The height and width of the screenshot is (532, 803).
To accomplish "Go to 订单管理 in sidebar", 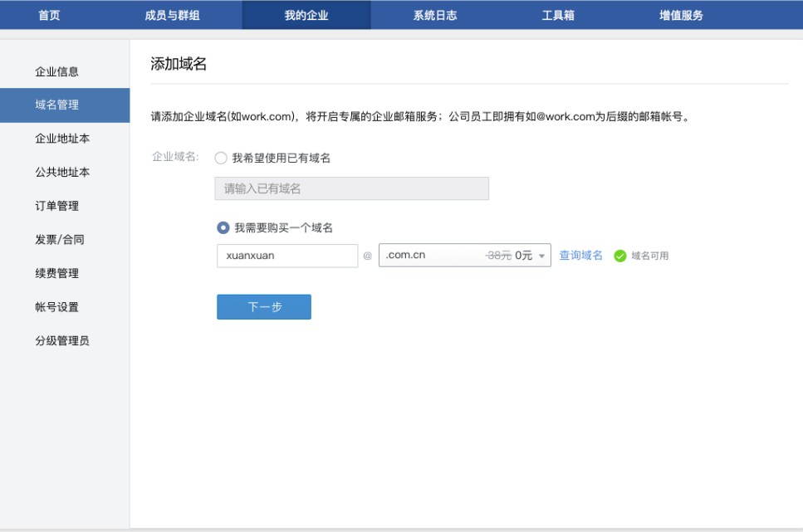I will pyautogui.click(x=56, y=206).
